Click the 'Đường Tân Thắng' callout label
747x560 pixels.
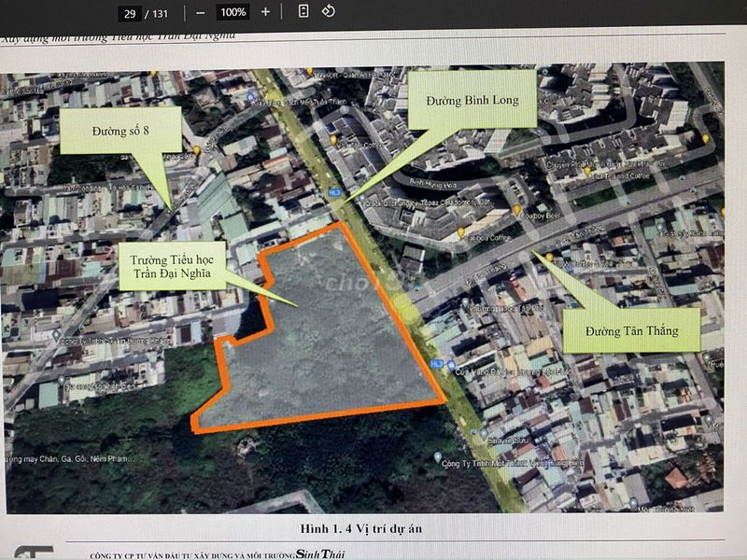pyautogui.click(x=629, y=330)
